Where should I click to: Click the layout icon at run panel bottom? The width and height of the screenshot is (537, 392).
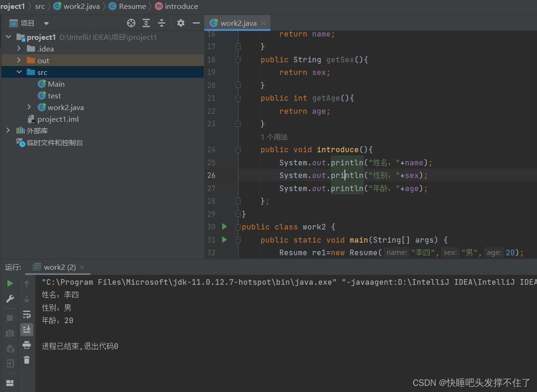pyautogui.click(x=10, y=383)
